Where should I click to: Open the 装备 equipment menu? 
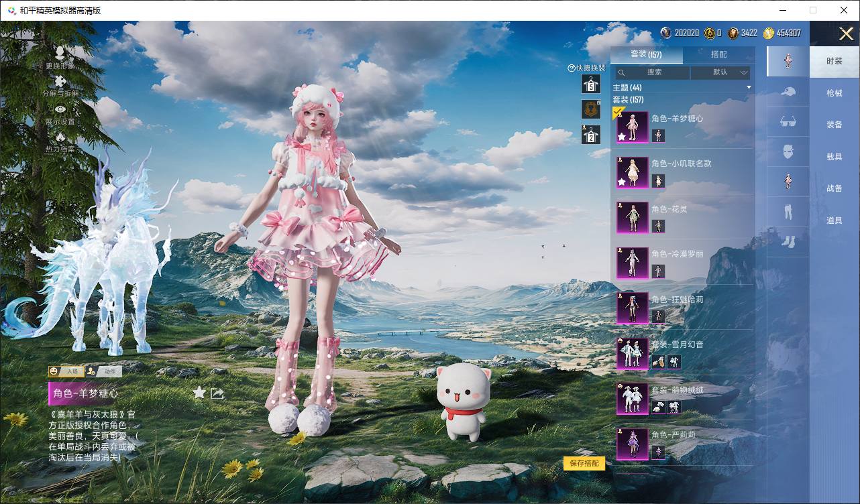click(835, 125)
